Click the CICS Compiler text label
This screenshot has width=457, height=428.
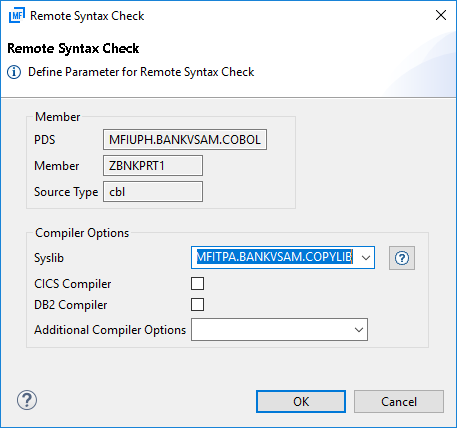(x=73, y=284)
